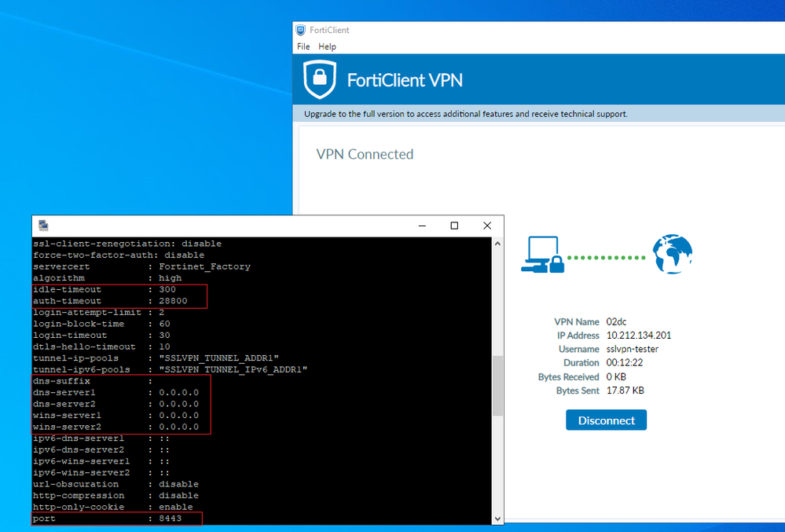Click the 'wins-server2 : 0.0.0.0' terminal line

point(116,427)
